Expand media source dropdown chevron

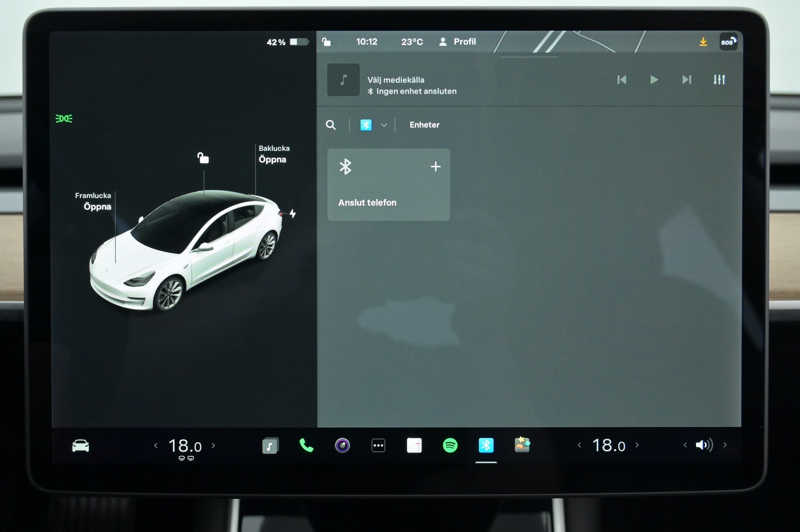click(384, 125)
